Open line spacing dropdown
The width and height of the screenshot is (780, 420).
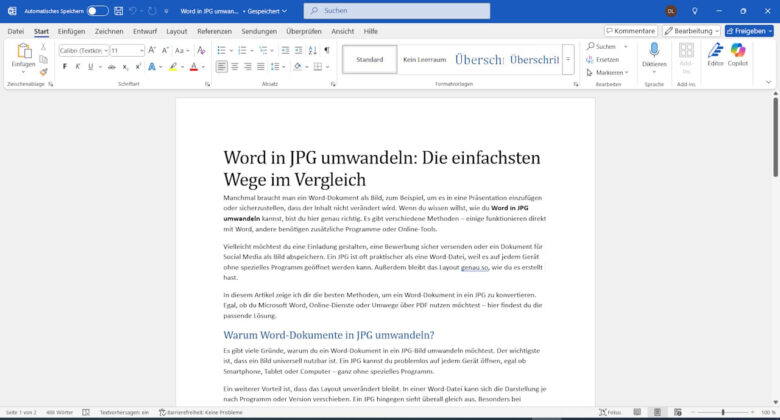coord(278,67)
